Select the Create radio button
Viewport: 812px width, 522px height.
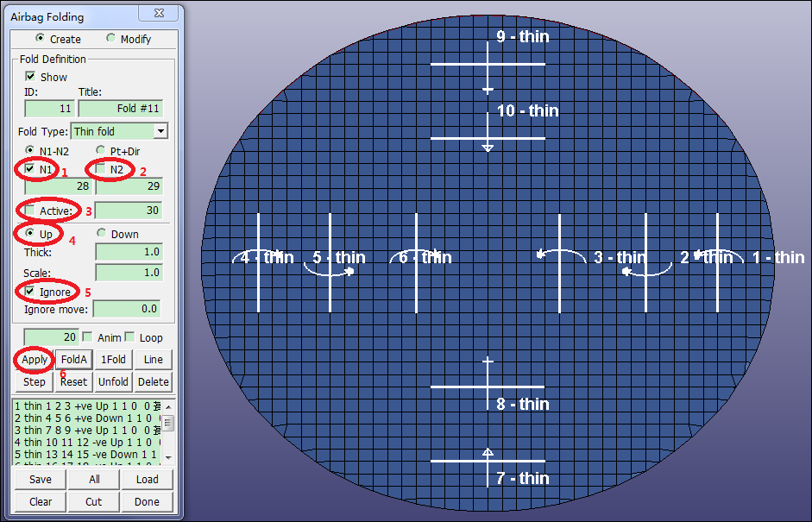pyautogui.click(x=40, y=39)
